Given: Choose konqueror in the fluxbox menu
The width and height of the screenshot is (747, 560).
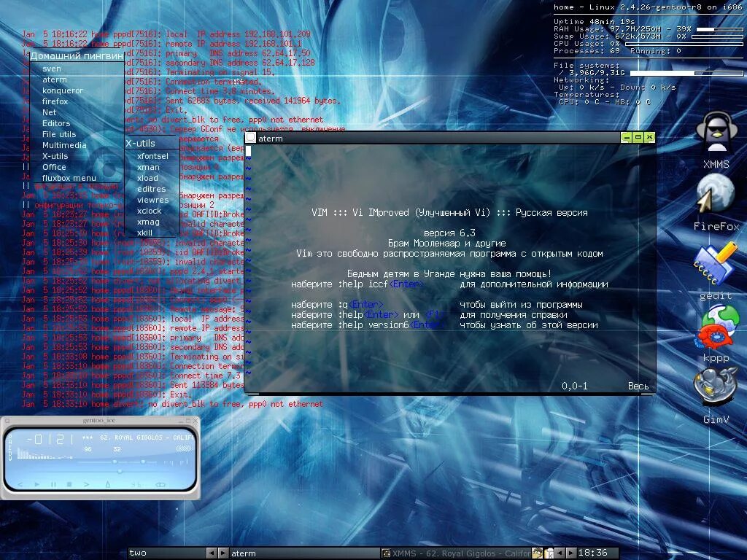Looking at the screenshot, I should click(77, 90).
